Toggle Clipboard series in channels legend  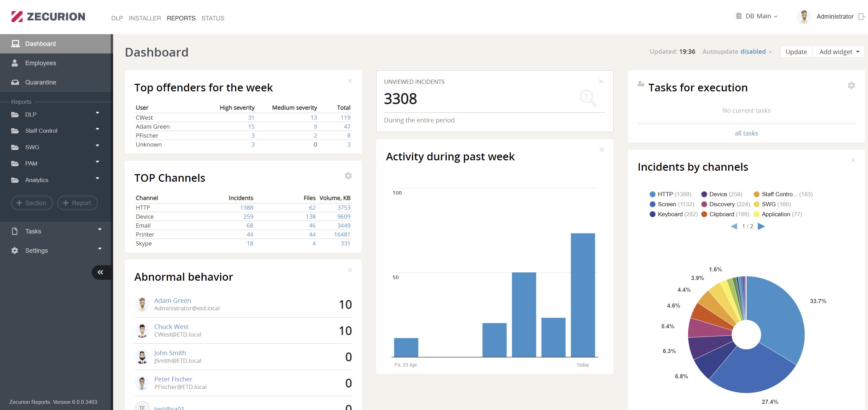(726, 214)
